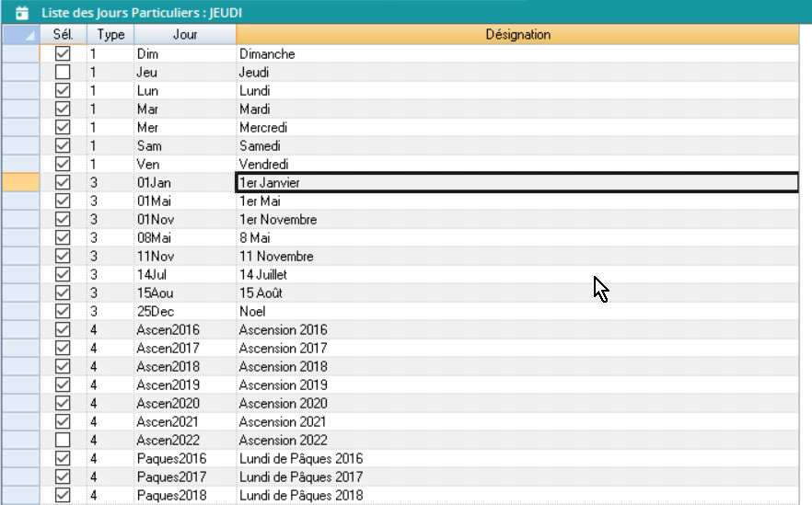Uncheck the Dimanche row checkbox

click(x=63, y=54)
